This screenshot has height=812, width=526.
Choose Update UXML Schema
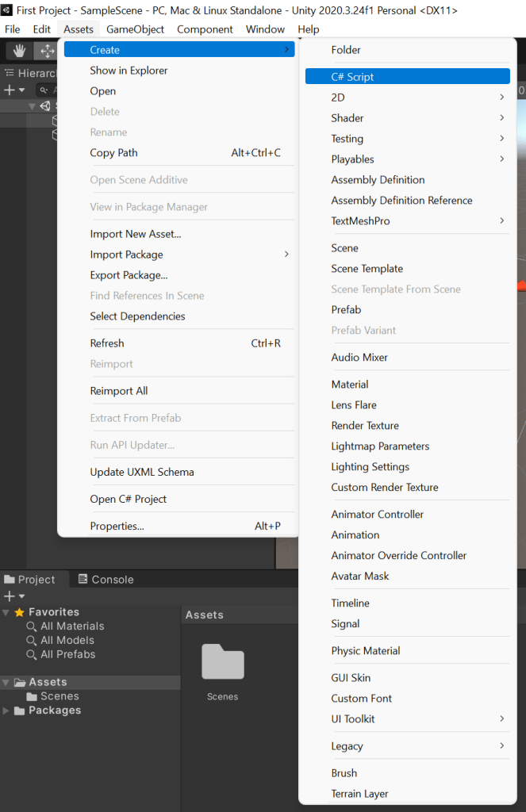pos(179,472)
